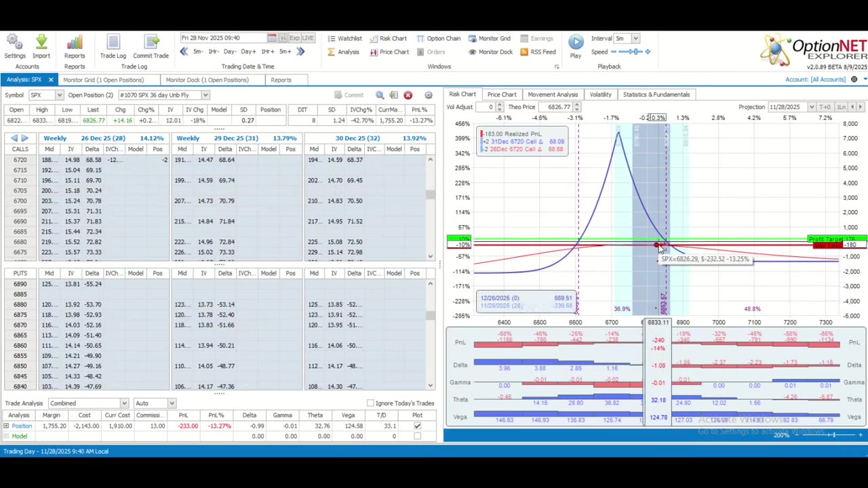This screenshot has width=868, height=488.
Task: Open the Projection date dropdown
Action: (x=811, y=107)
